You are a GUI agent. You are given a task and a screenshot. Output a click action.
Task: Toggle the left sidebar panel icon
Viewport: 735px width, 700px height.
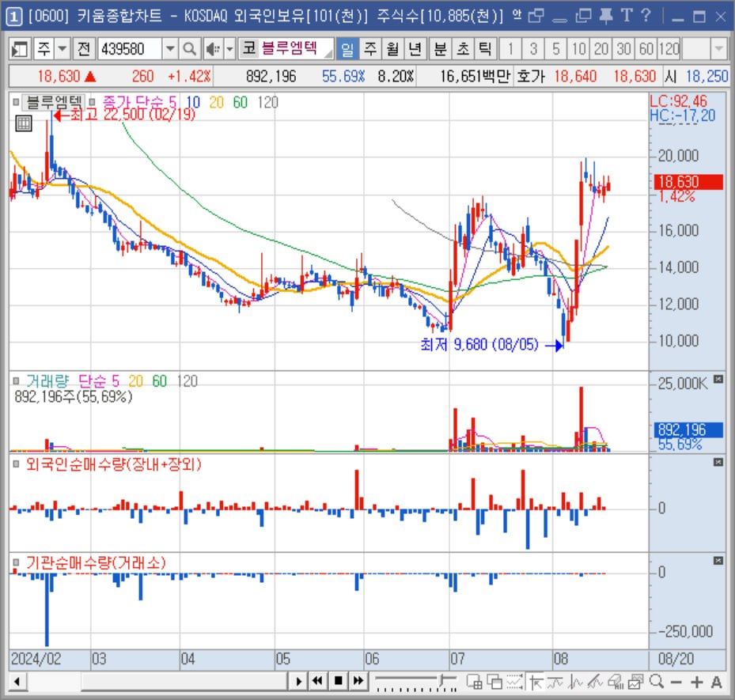coord(20,49)
